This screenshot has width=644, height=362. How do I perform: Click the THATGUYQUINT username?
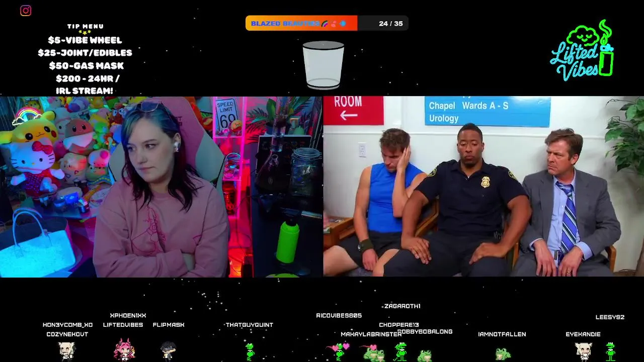tap(250, 325)
